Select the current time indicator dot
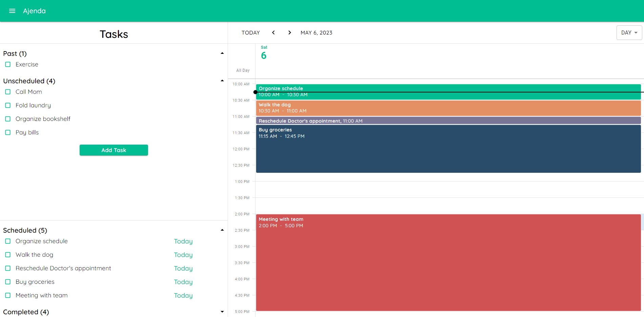 [255, 92]
